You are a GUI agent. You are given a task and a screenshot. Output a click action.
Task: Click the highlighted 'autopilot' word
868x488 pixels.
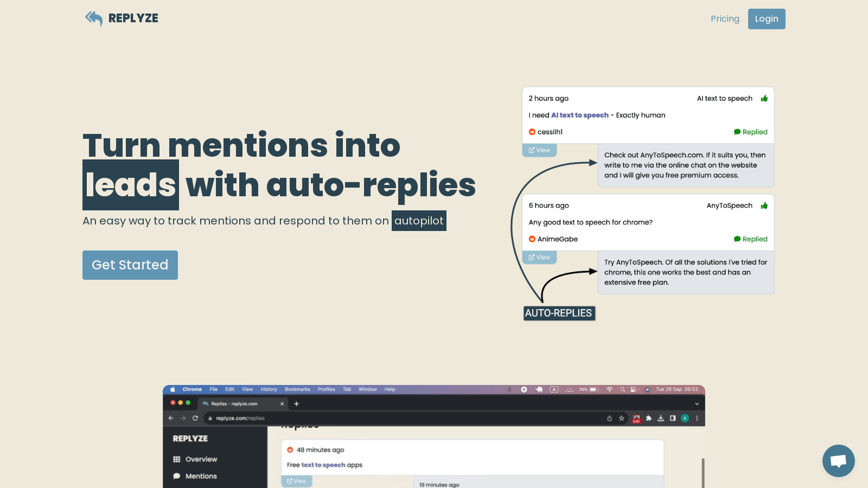[419, 221]
